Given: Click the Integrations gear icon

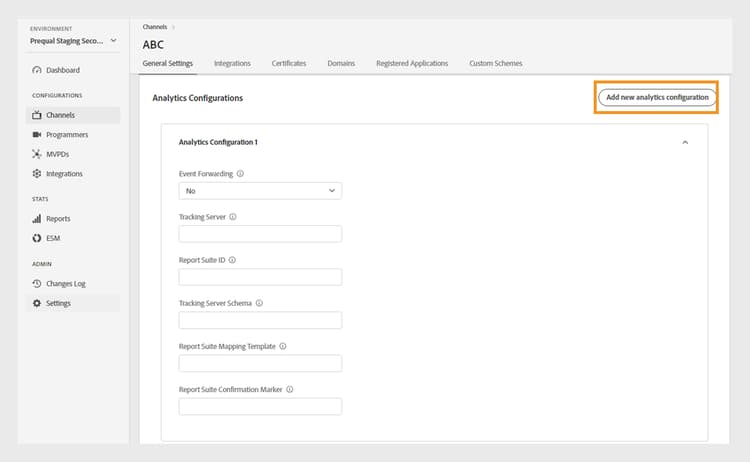Looking at the screenshot, I should 37,174.
